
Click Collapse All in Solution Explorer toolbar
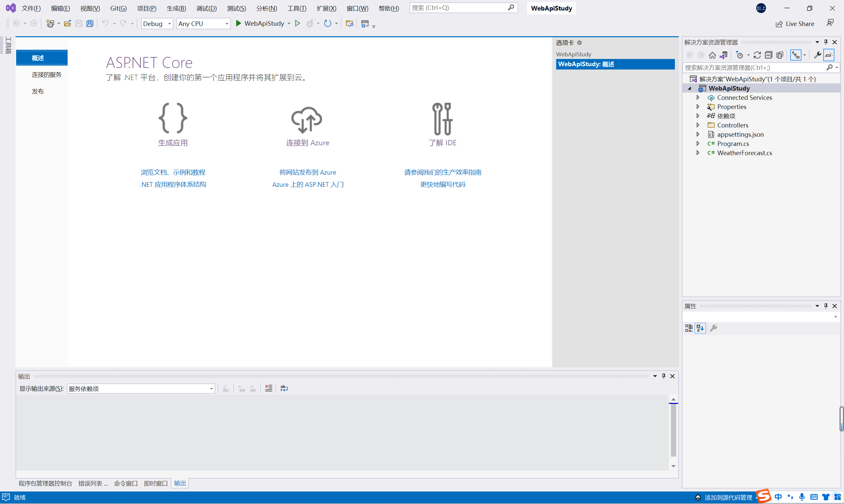(769, 55)
